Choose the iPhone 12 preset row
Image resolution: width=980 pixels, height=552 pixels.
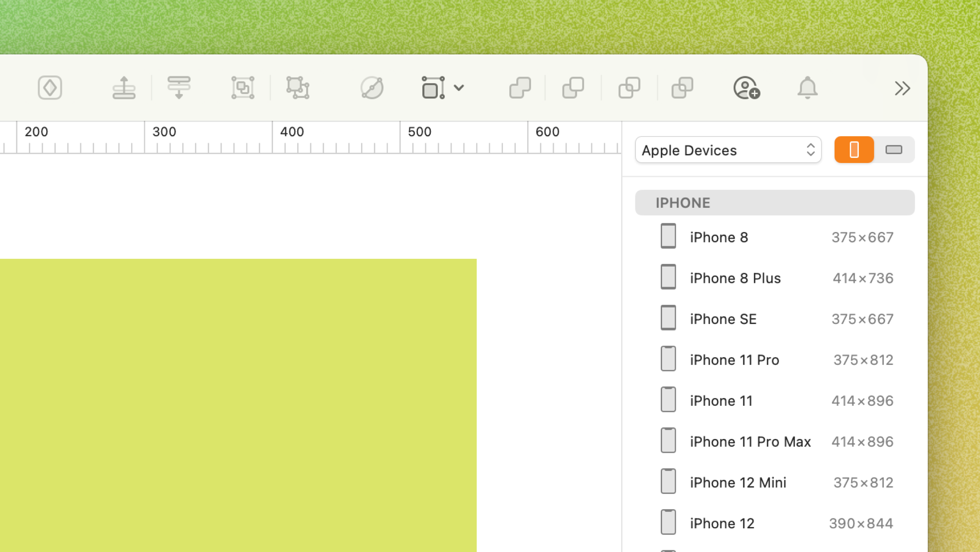coord(775,523)
